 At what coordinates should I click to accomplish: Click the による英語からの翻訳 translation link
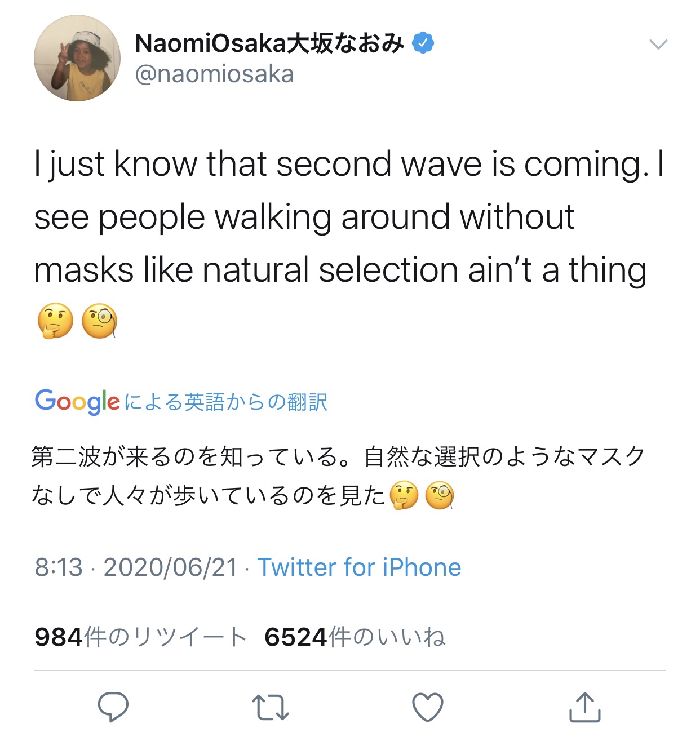click(x=225, y=402)
